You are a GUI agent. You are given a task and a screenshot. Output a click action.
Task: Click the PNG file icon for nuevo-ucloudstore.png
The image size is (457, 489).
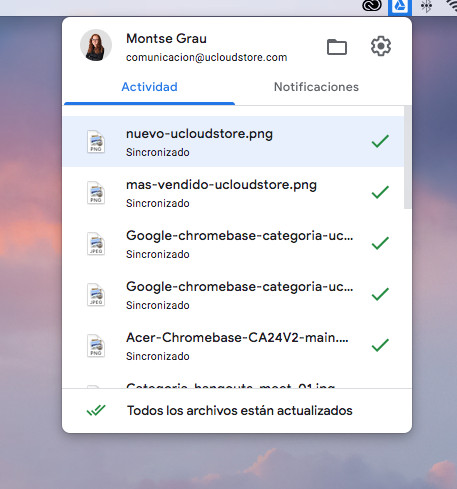pos(96,142)
